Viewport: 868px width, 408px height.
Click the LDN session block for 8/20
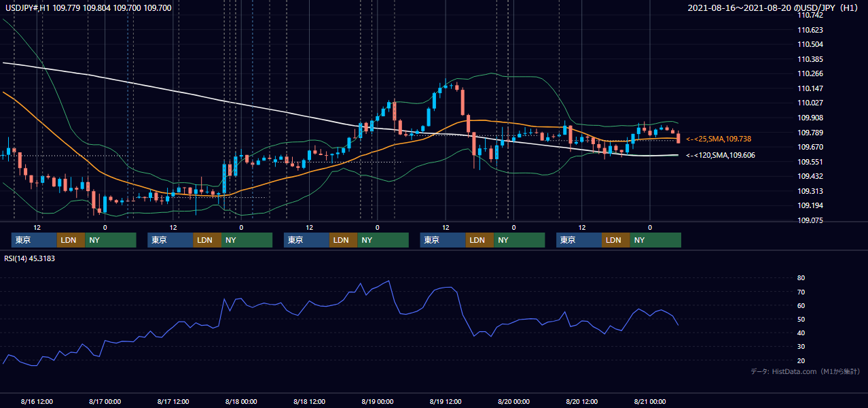point(615,240)
